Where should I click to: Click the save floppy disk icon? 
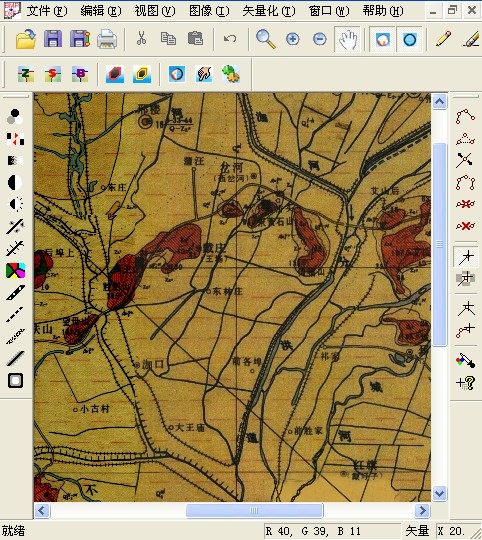53,39
